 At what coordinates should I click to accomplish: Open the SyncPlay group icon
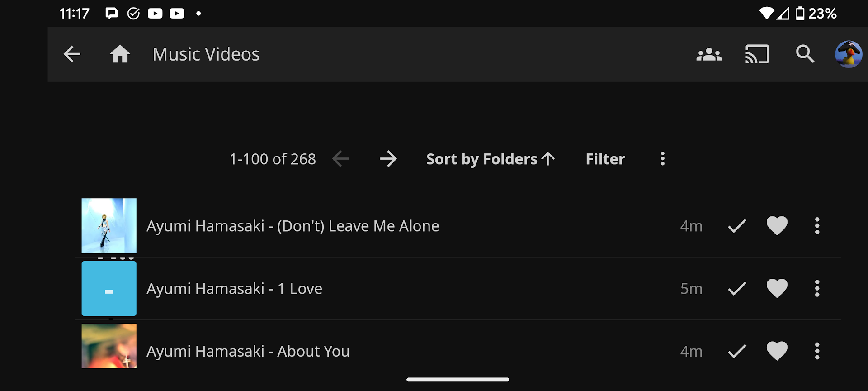[709, 54]
